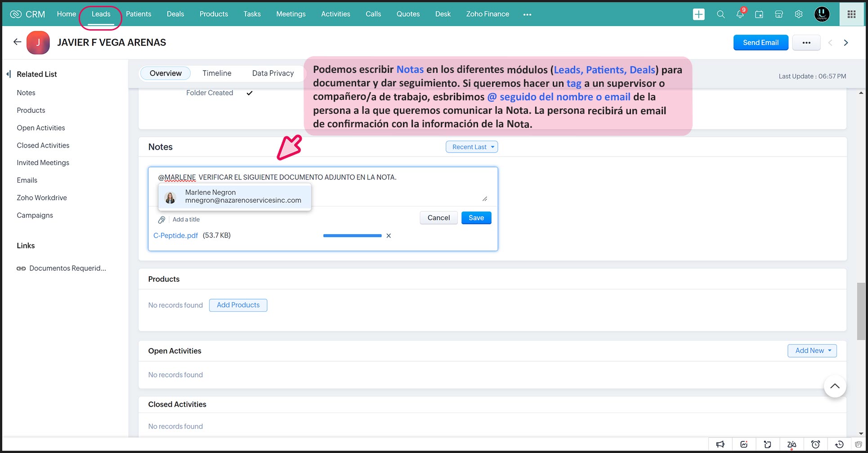The width and height of the screenshot is (868, 453).
Task: Remove the C-Peptide.pdf attachment upload
Action: click(x=389, y=236)
